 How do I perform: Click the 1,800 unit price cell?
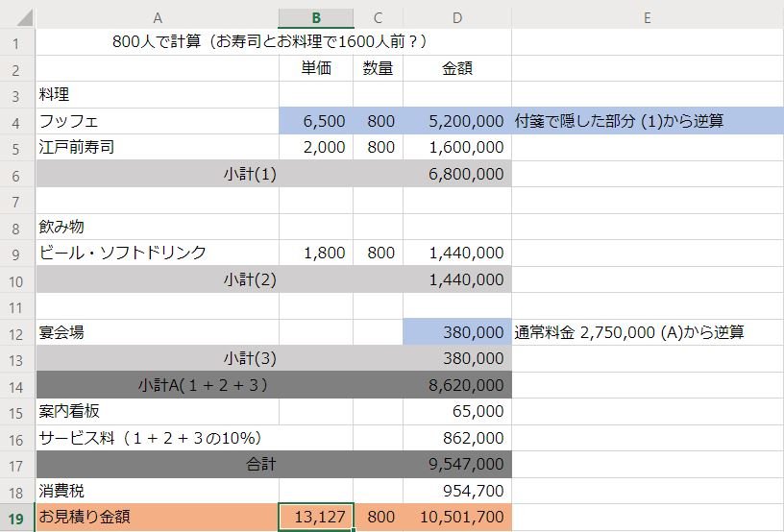[316, 253]
